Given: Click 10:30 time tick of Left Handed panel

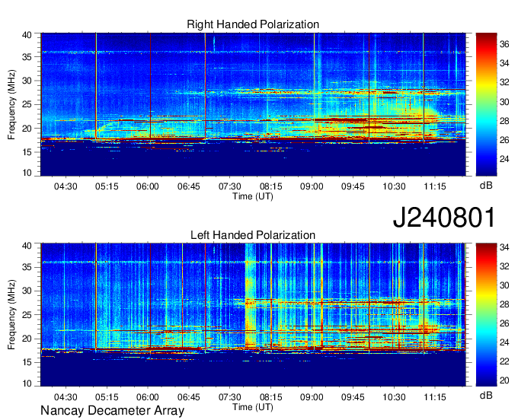Looking at the screenshot, I should coord(394,397).
